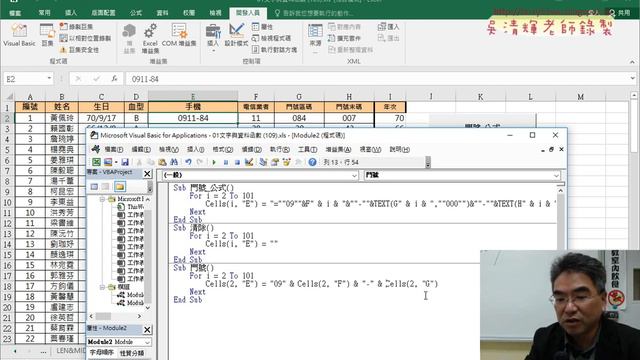Viewport: 640px width, 360px height.
Task: Click the Excel Name Box showing E2
Action: point(24,79)
